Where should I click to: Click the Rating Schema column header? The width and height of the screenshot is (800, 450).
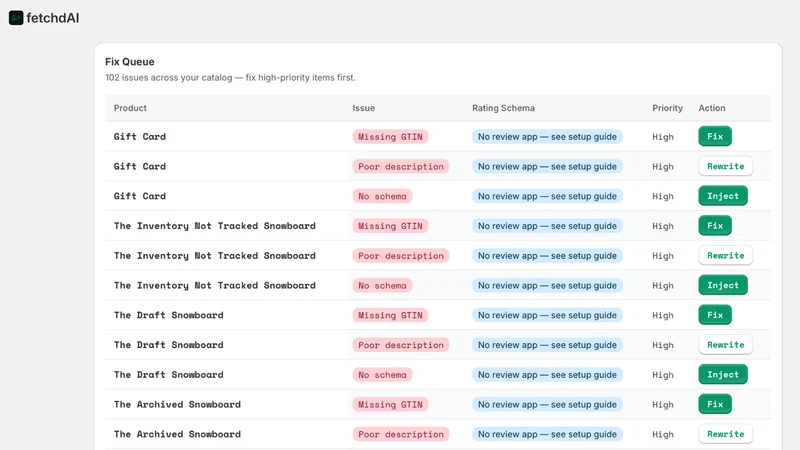click(503, 108)
